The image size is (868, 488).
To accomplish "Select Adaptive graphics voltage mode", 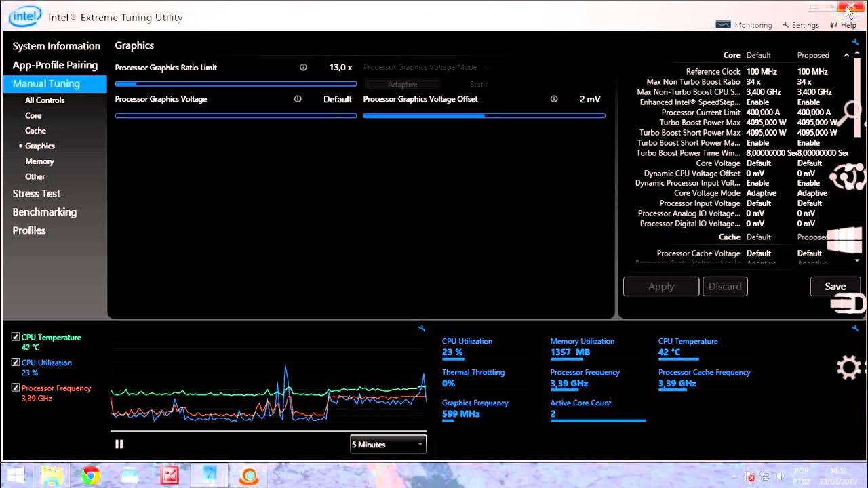I will 402,84.
